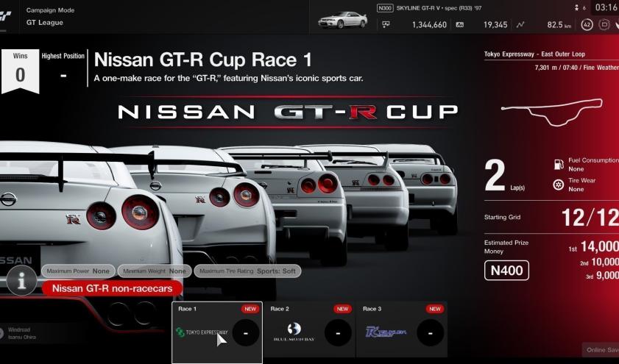Screen dimensions: 619x364
Task: Click the N400 class badge
Action: pos(506,271)
